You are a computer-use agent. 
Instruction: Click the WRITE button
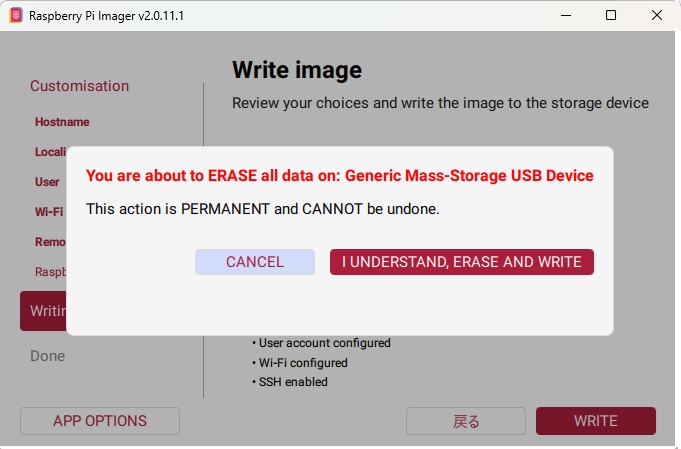(595, 421)
